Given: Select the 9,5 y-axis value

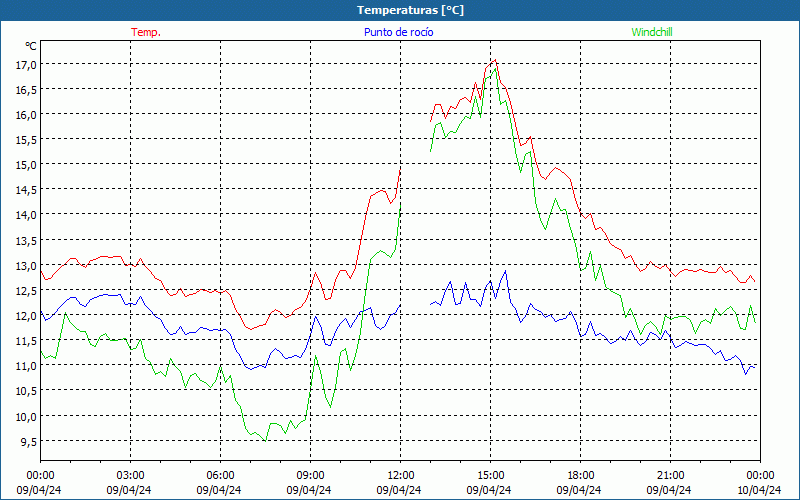Looking at the screenshot, I should [x=27, y=441].
